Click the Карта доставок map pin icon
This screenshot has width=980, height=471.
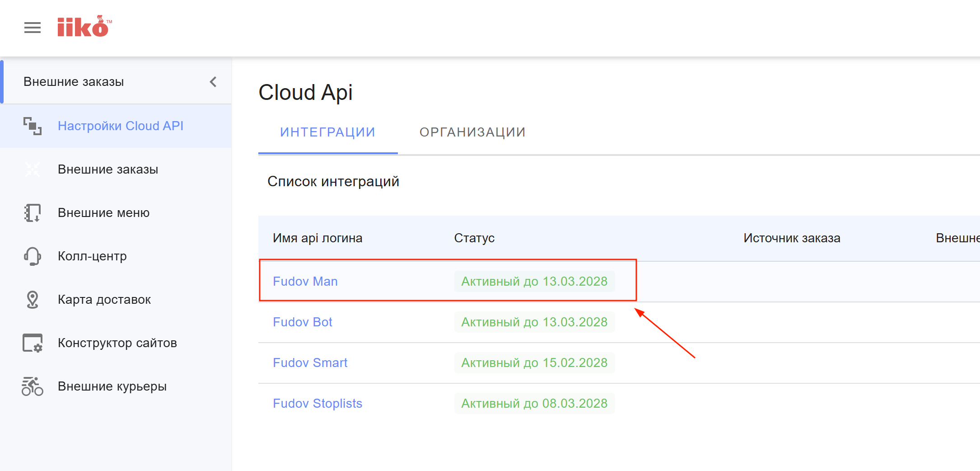tap(32, 300)
